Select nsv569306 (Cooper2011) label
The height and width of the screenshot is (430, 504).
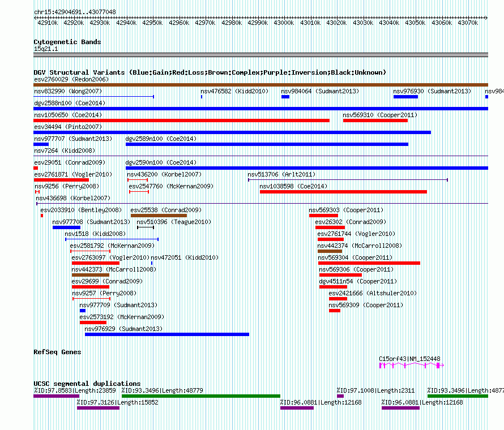tap(356, 269)
